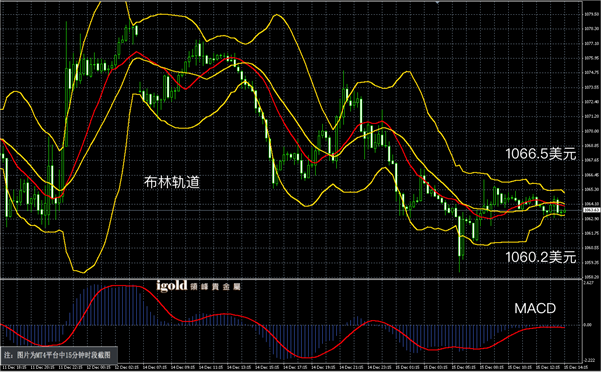This screenshot has width=601, height=372.
Task: Select the MACD indicator label
Action: [535, 308]
